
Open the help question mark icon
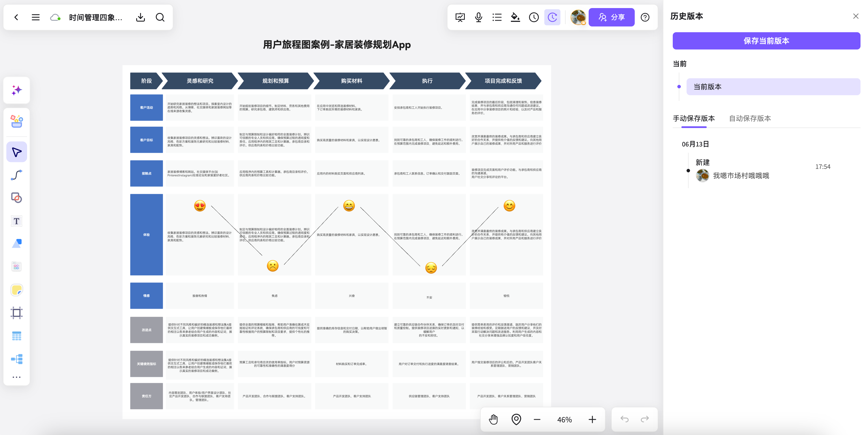(645, 17)
